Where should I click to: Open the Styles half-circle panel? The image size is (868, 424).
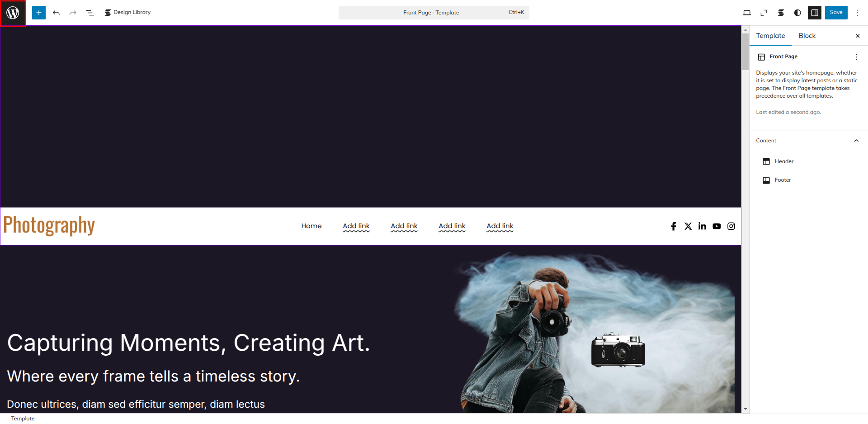[797, 13]
